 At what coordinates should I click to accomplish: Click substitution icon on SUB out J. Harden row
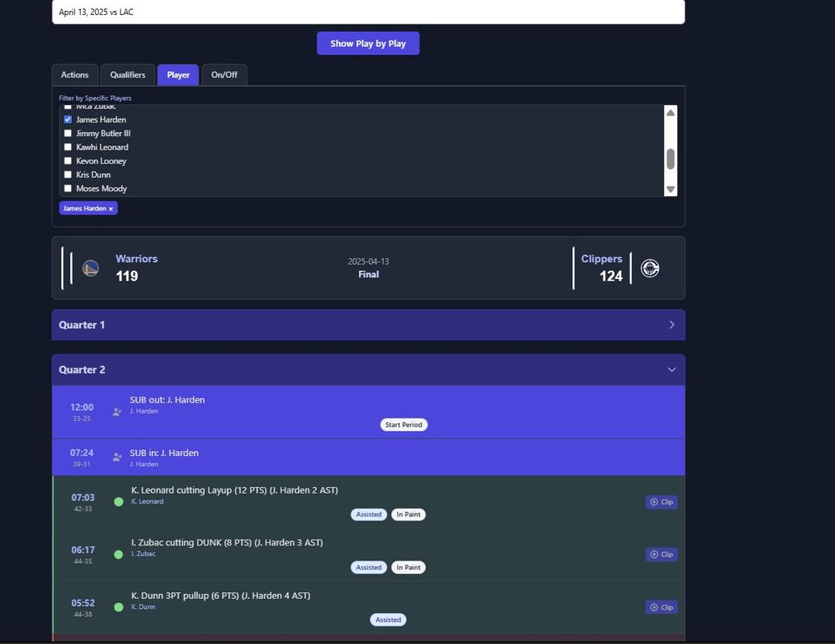pyautogui.click(x=117, y=412)
